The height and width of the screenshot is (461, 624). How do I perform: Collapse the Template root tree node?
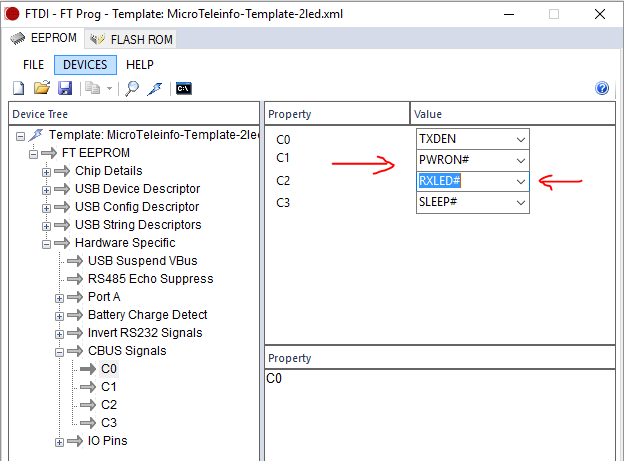[x=20, y=137]
